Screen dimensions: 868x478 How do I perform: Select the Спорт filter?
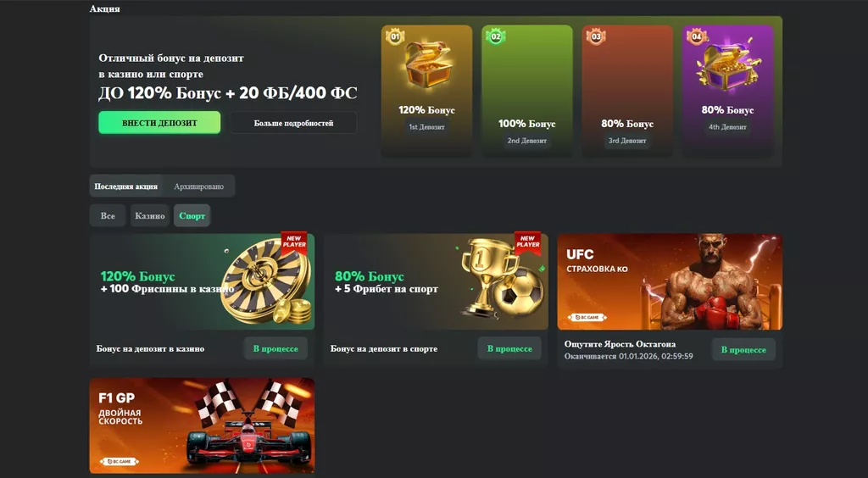click(x=192, y=216)
